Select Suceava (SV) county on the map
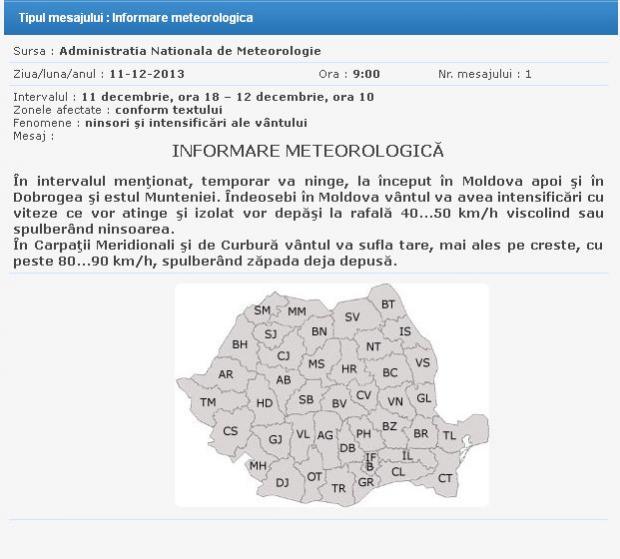The height and width of the screenshot is (559, 620). 352,316
